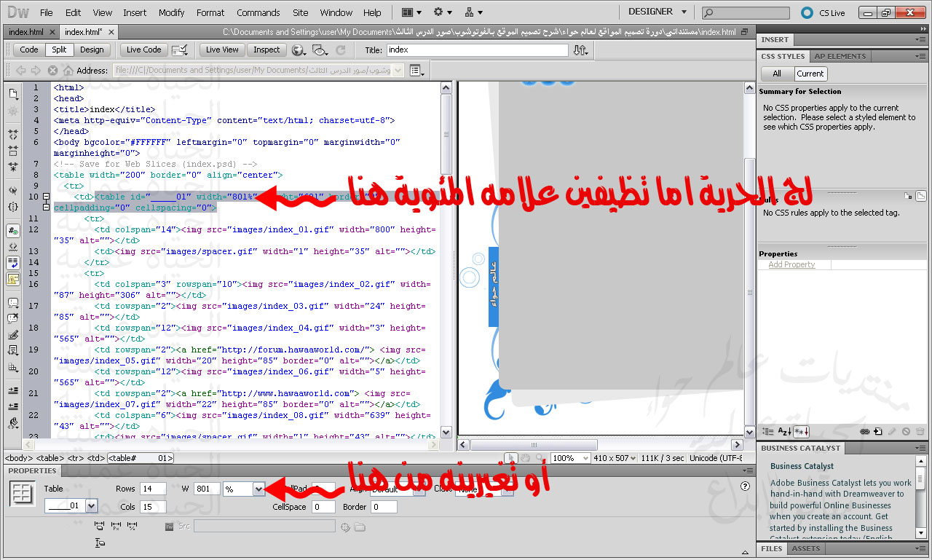Click the Add Property link
This screenshot has width=932, height=560.
(x=791, y=264)
